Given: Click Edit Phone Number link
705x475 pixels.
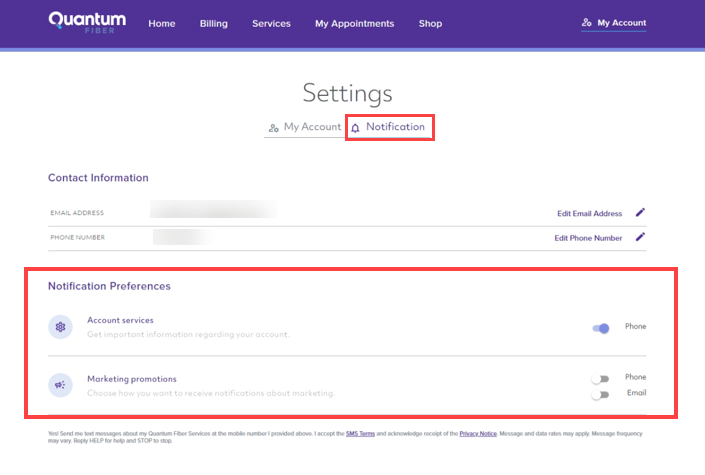Looking at the screenshot, I should [x=588, y=238].
